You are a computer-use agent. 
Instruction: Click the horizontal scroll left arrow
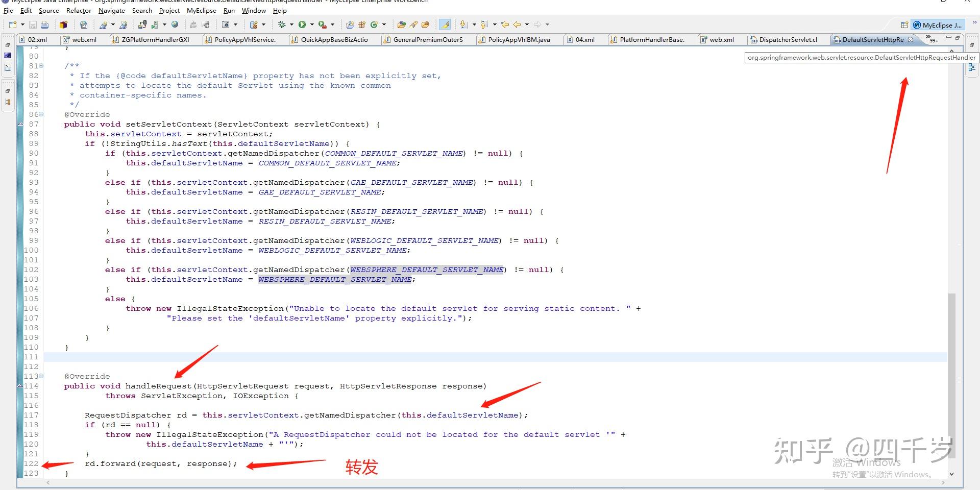click(48, 482)
